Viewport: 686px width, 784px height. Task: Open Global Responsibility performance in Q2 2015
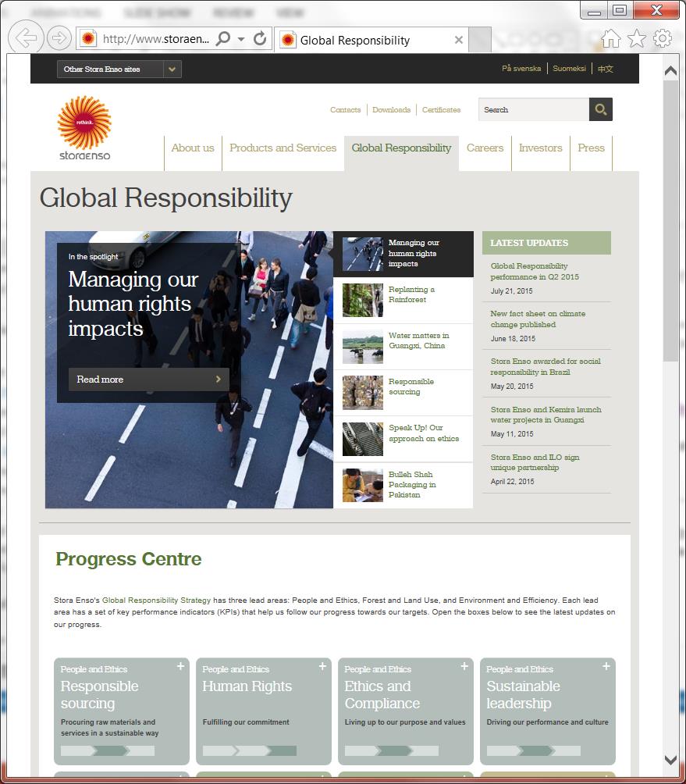click(x=535, y=272)
